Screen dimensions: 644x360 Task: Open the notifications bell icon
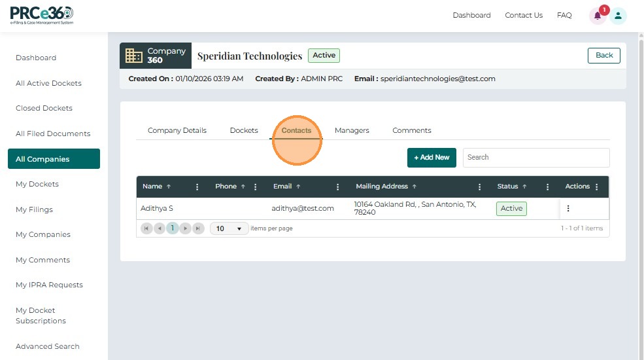598,16
